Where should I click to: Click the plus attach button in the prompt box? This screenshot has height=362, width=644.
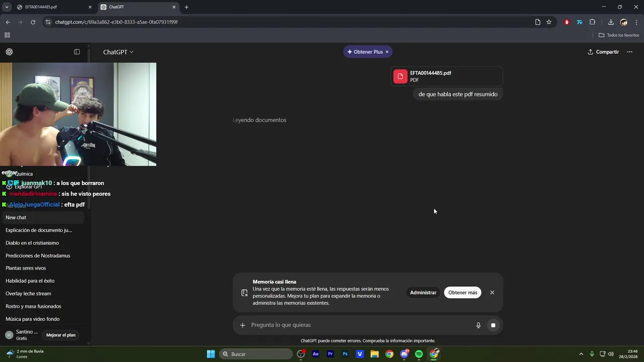(x=243, y=325)
